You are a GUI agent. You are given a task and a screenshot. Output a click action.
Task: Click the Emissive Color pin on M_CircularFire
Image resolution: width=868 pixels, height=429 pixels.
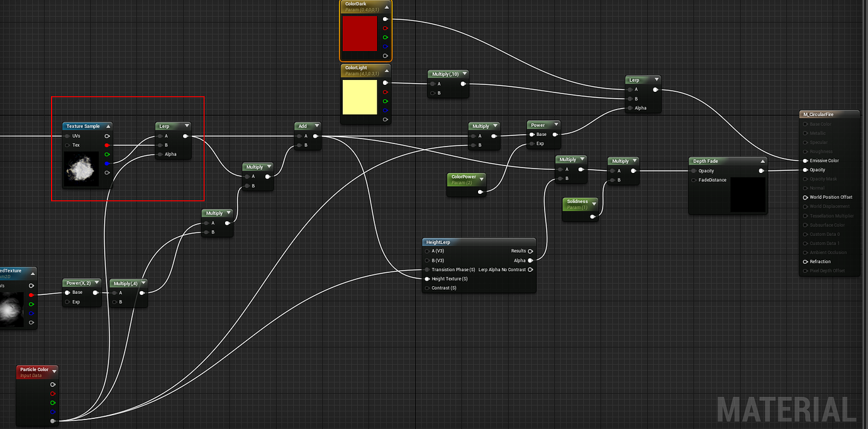806,160
